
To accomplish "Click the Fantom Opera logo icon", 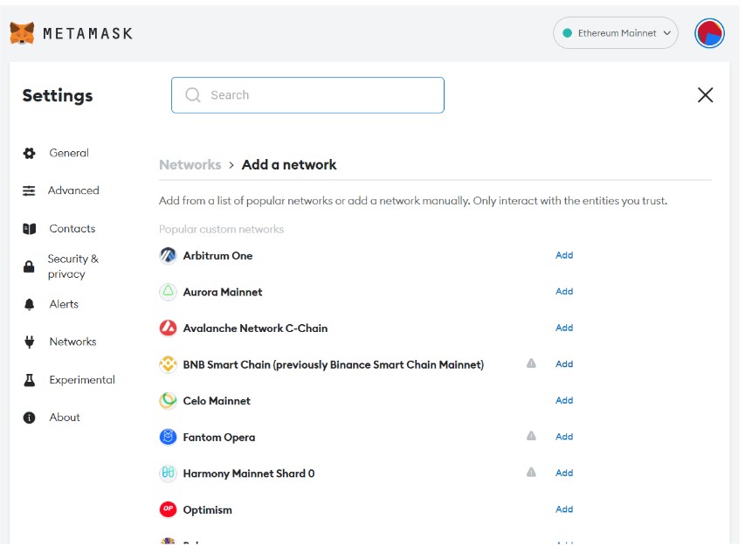I will click(168, 437).
